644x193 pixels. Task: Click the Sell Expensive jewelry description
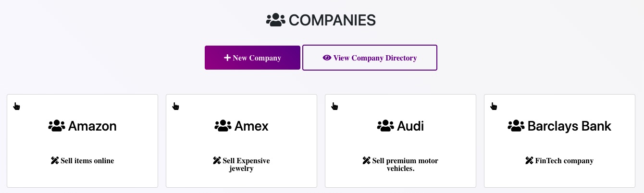[242, 165]
